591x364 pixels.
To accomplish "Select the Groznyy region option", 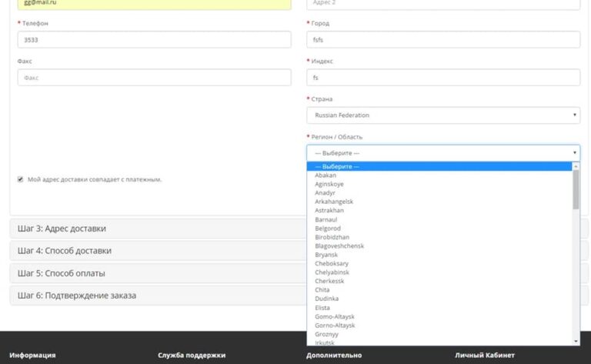I will (329, 334).
